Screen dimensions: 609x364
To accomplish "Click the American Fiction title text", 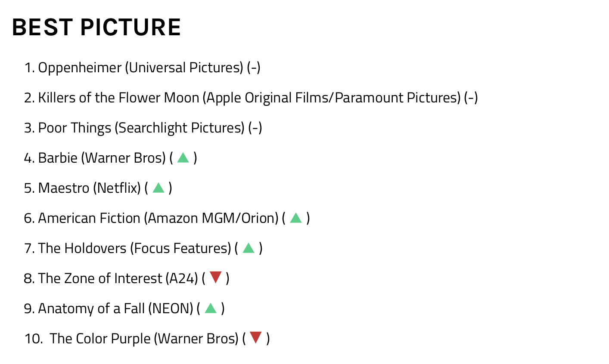I will coord(89,218).
